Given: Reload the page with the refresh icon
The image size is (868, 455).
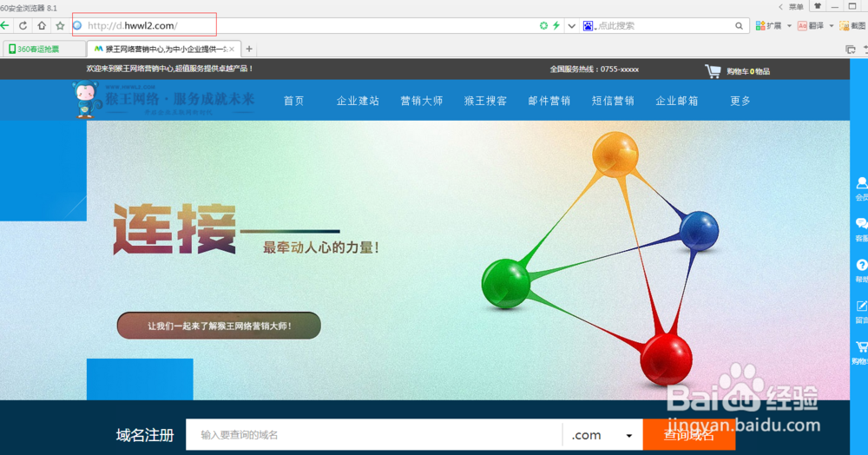Looking at the screenshot, I should coord(23,25).
